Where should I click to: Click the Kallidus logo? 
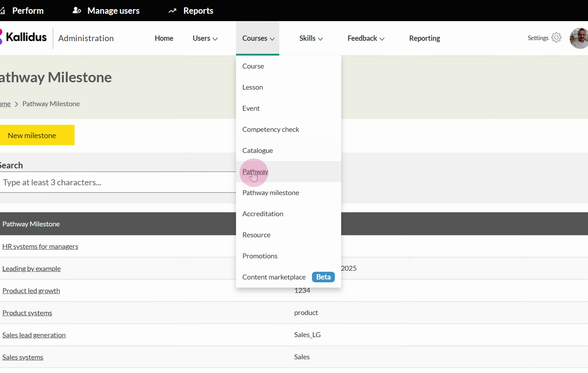point(24,37)
